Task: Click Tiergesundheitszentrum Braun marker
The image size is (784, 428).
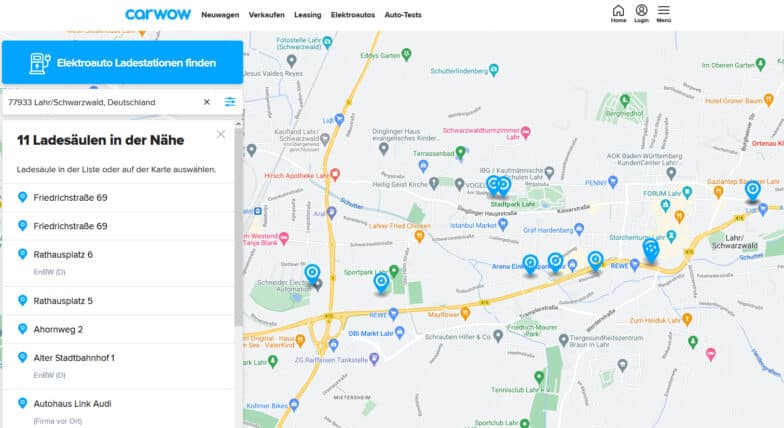Action: click(564, 340)
